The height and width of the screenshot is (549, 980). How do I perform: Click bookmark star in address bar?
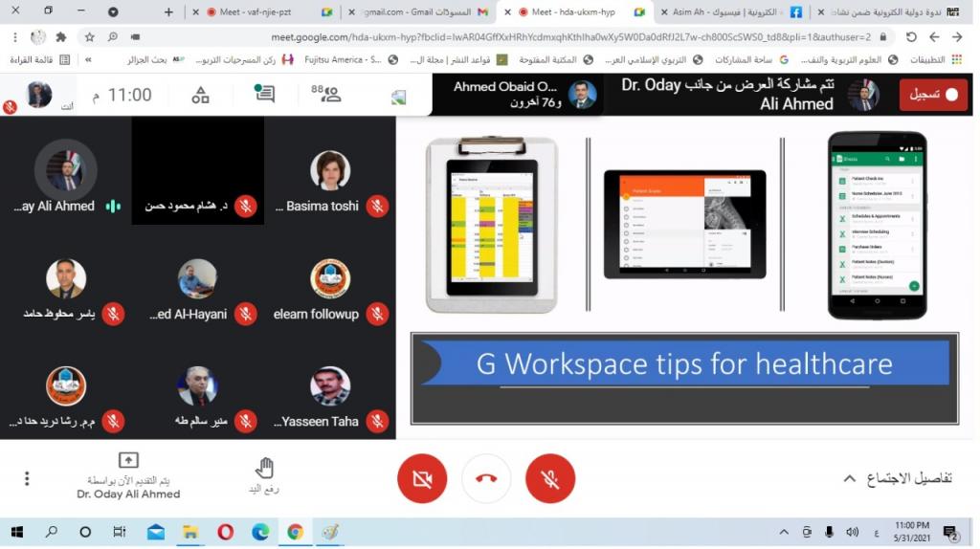tap(90, 37)
